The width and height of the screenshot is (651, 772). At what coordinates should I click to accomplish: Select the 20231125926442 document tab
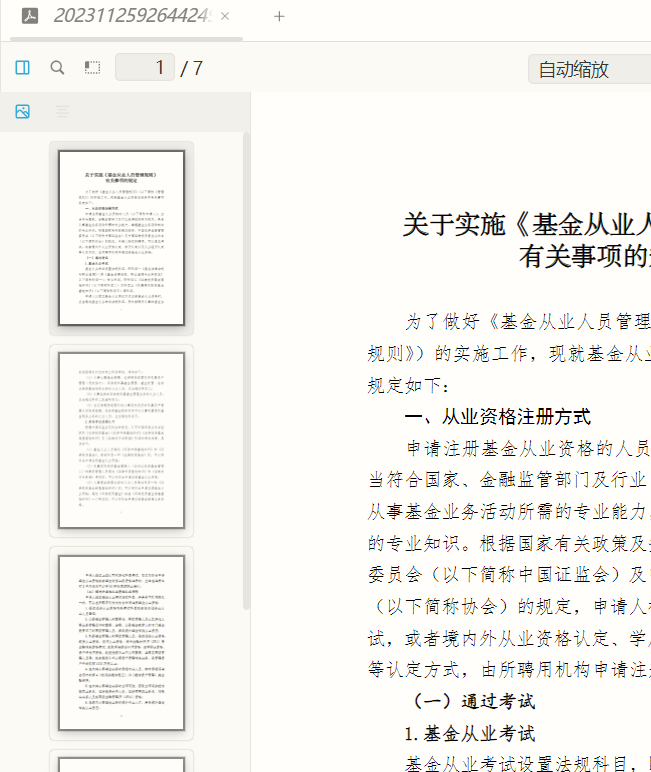(126, 17)
